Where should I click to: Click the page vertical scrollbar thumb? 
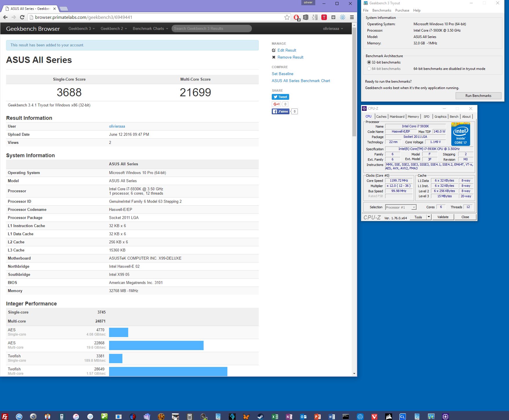pos(354,82)
